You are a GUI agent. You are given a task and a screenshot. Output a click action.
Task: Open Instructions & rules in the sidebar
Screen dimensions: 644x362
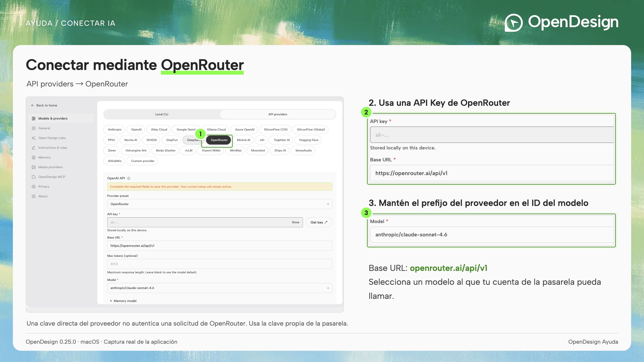click(x=61, y=148)
